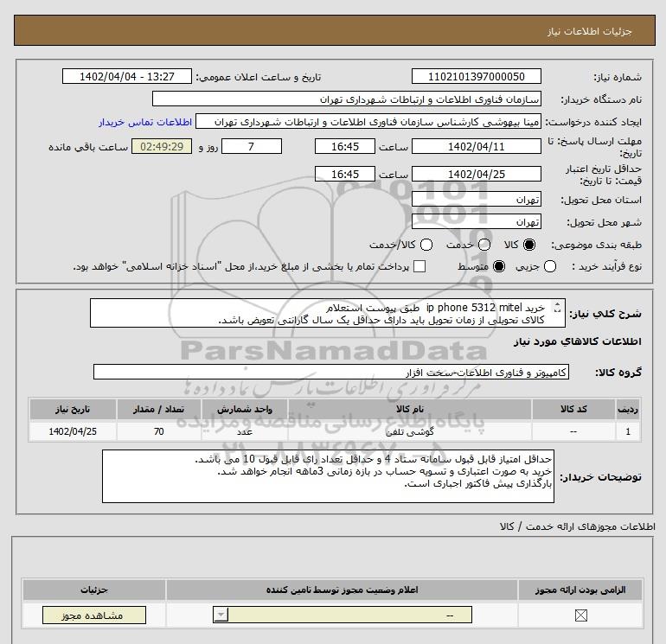Click unit cell عدد
This screenshot has height=644, width=666.
(x=245, y=431)
